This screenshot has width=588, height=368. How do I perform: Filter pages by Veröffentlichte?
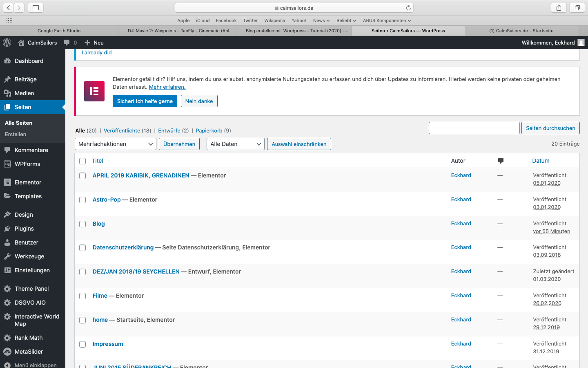122,131
